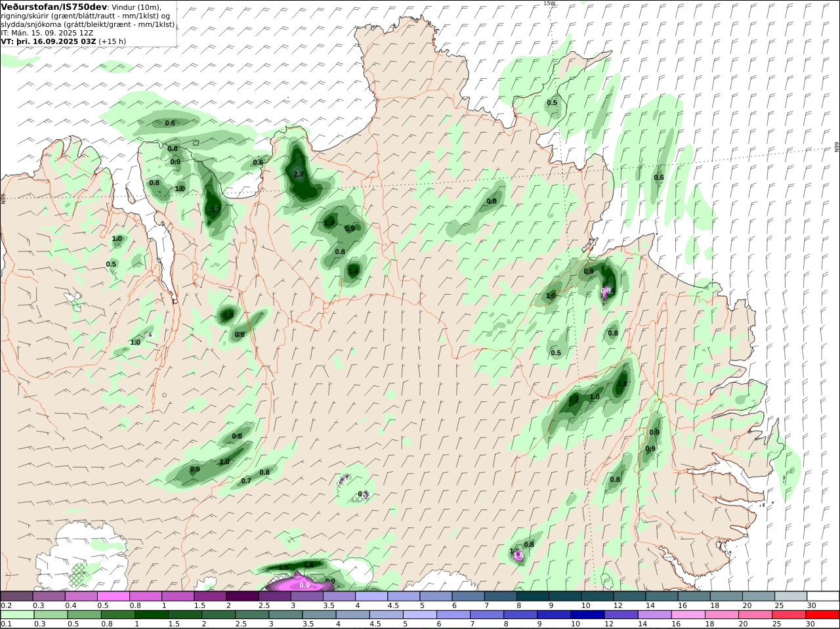The height and width of the screenshot is (629, 840).
Task: Click the IT: Mán. 15. 09. 2025 12Z line
Action: pyautogui.click(x=47, y=33)
